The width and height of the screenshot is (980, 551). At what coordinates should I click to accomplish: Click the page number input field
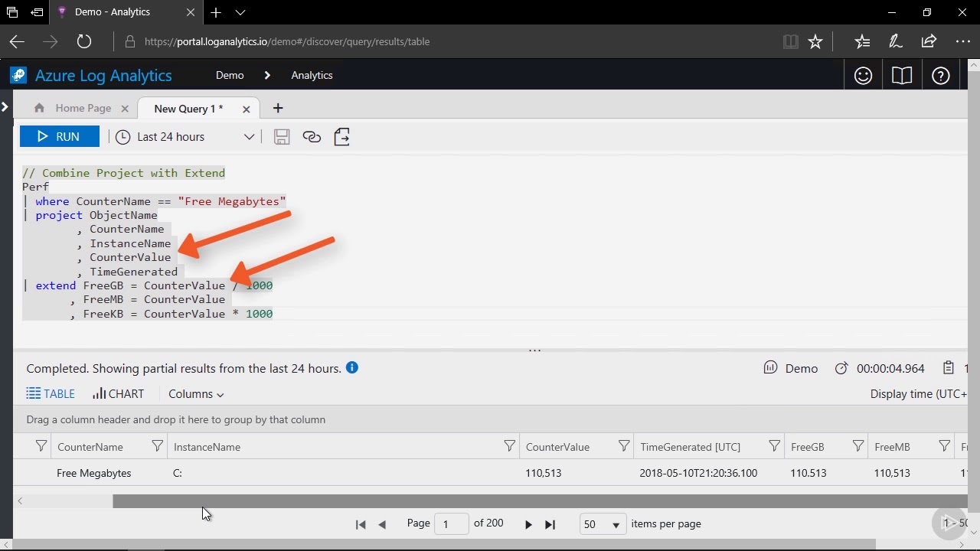[451, 524]
